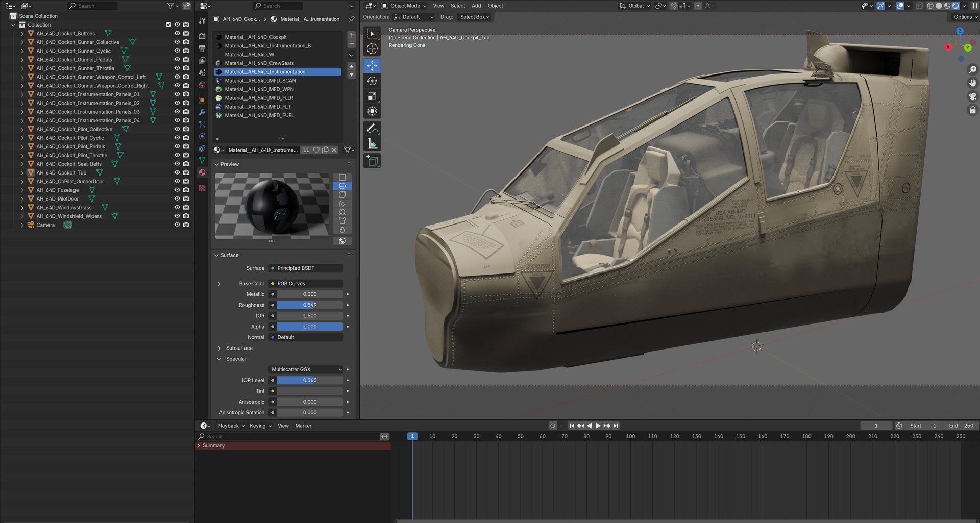Pin the properties editor context
This screenshot has width=980, height=523.
(351, 19)
